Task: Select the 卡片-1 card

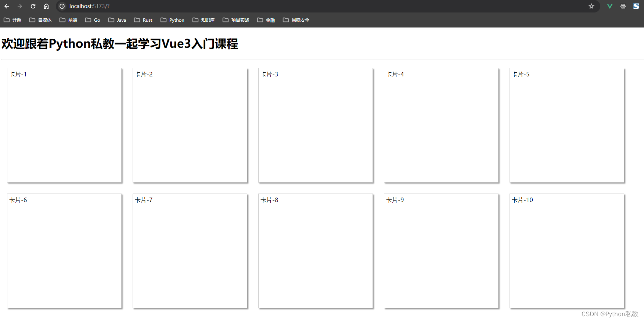Action: [64, 125]
